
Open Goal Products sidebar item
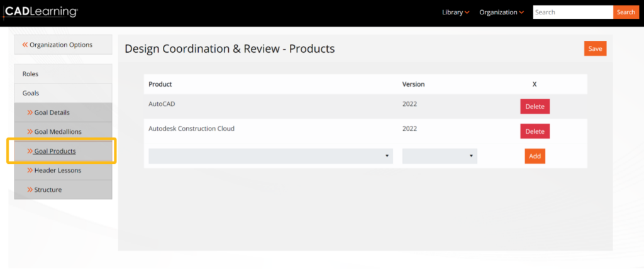55,151
